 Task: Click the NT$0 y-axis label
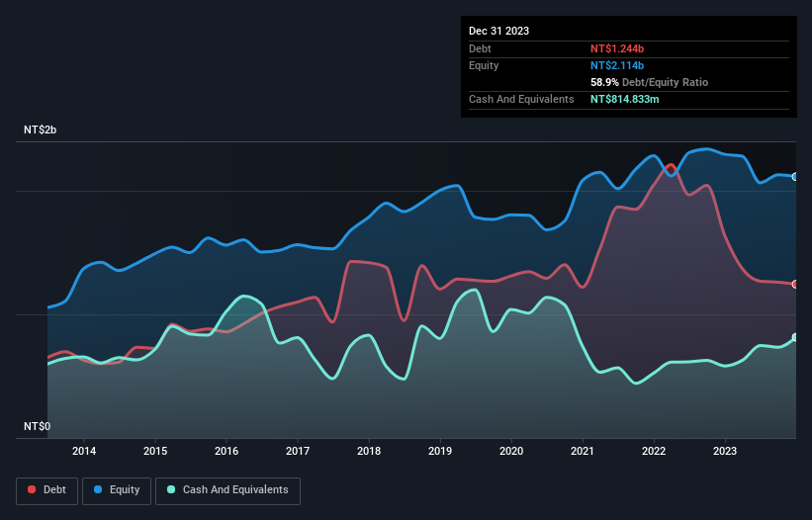[x=38, y=426]
